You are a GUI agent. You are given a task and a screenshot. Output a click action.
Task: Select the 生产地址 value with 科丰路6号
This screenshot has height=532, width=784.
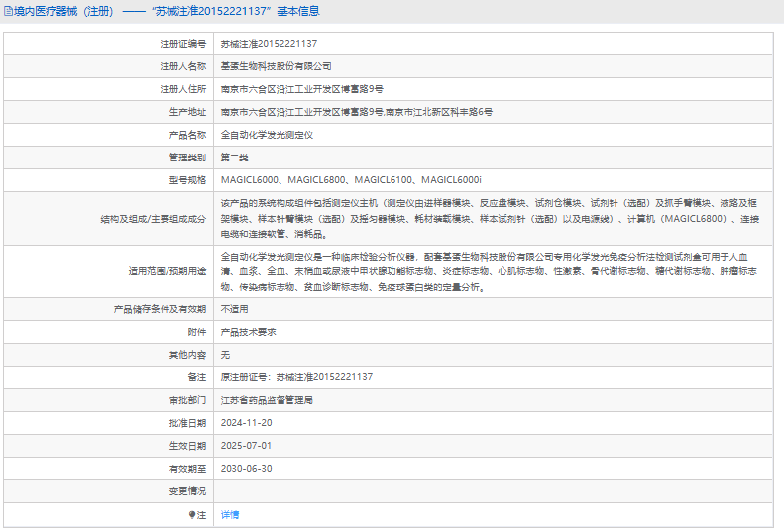(x=357, y=112)
